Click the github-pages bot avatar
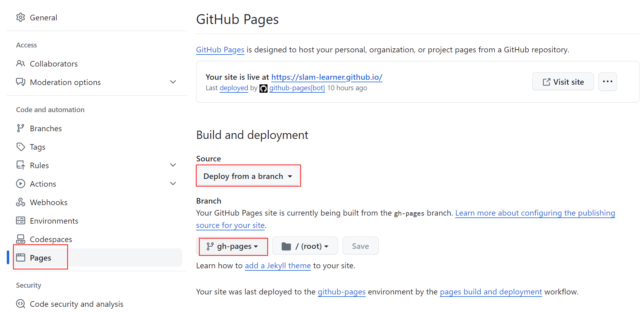Viewport: 644px width, 312px height. [x=264, y=88]
